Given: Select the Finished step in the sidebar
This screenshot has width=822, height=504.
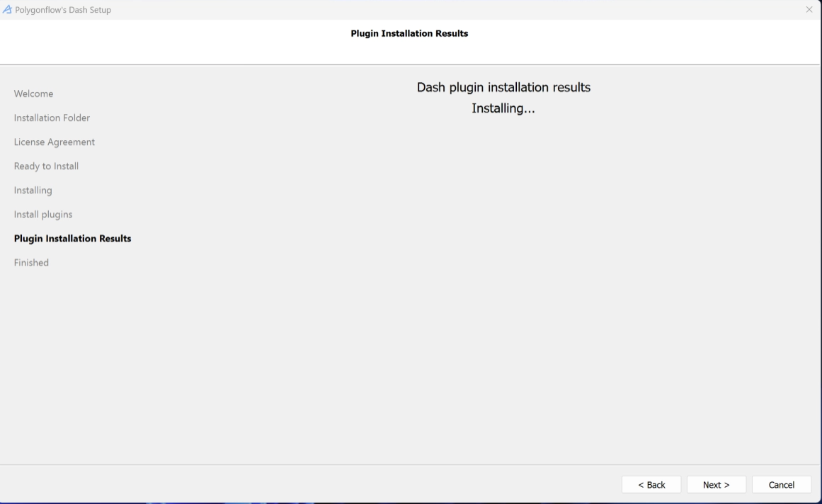Looking at the screenshot, I should 31,263.
